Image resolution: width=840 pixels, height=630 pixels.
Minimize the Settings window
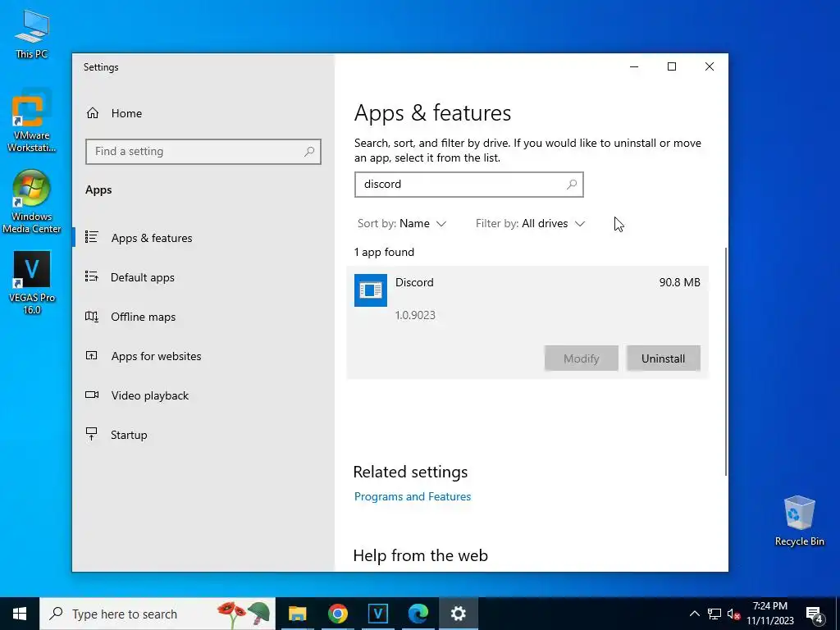tap(634, 66)
